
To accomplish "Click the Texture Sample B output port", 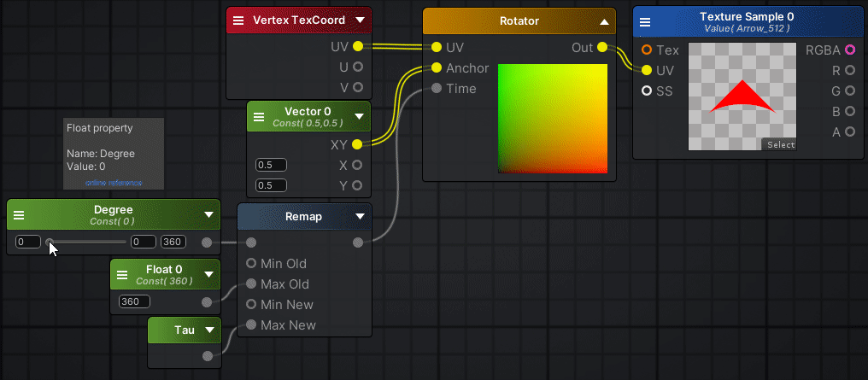I will click(x=850, y=111).
